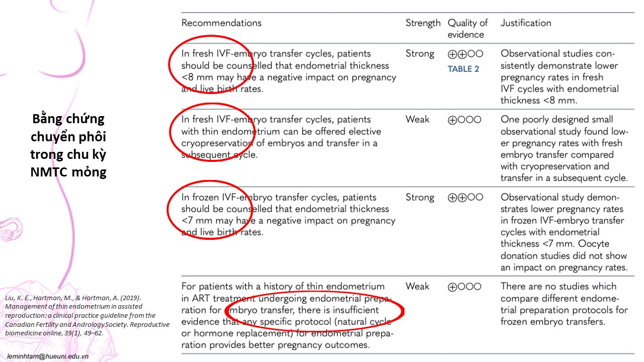Click the justification text about oocyte donation studies
The image size is (644, 362).
pos(563,256)
